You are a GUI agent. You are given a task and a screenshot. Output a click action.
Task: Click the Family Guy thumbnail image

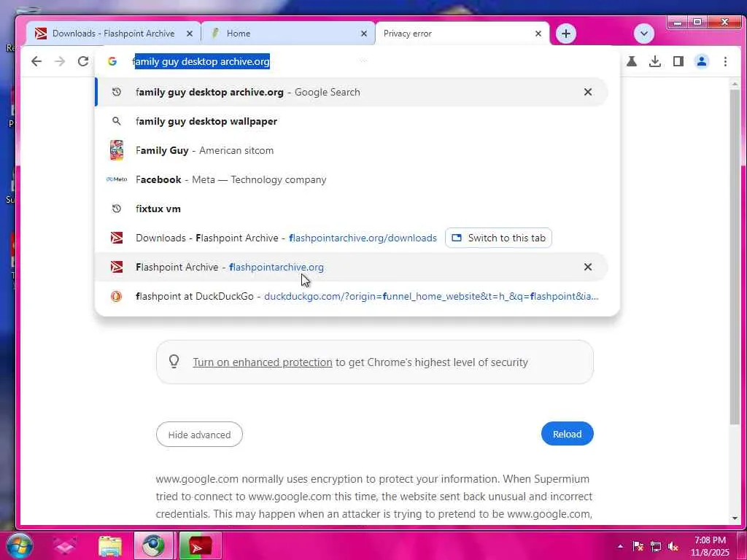point(117,150)
